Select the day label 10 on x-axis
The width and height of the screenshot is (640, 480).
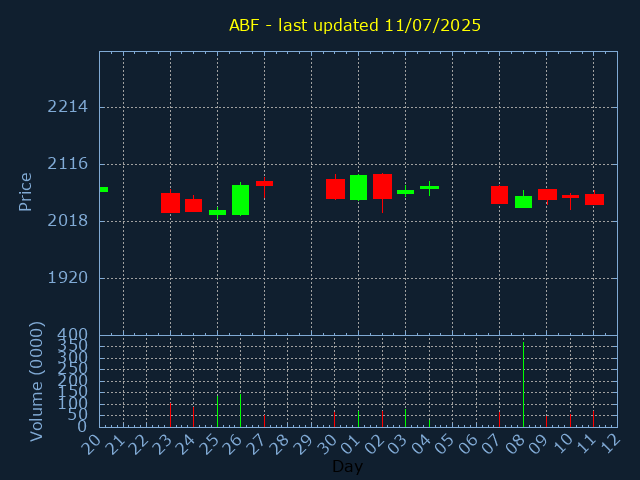(x=561, y=444)
